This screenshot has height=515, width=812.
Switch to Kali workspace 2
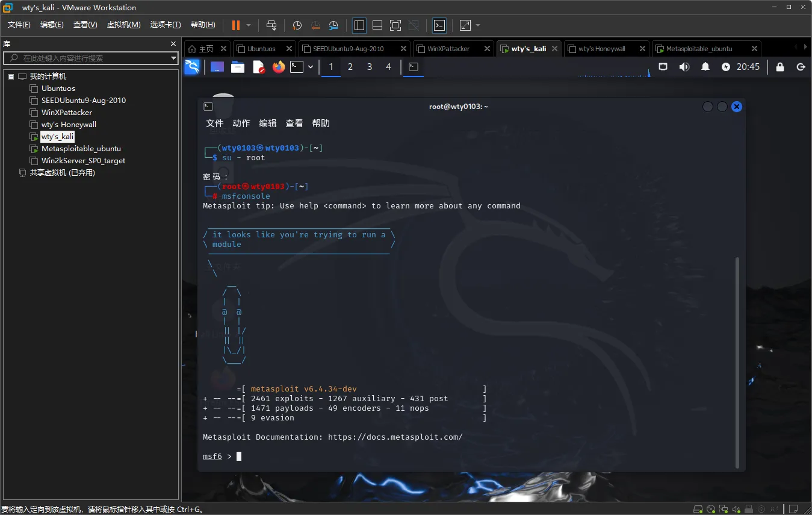350,67
